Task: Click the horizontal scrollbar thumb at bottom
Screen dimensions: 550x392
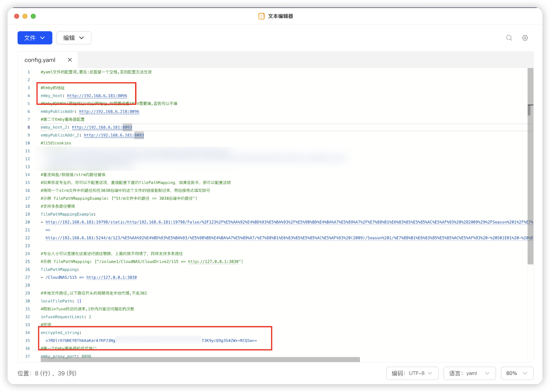Action: [200, 359]
